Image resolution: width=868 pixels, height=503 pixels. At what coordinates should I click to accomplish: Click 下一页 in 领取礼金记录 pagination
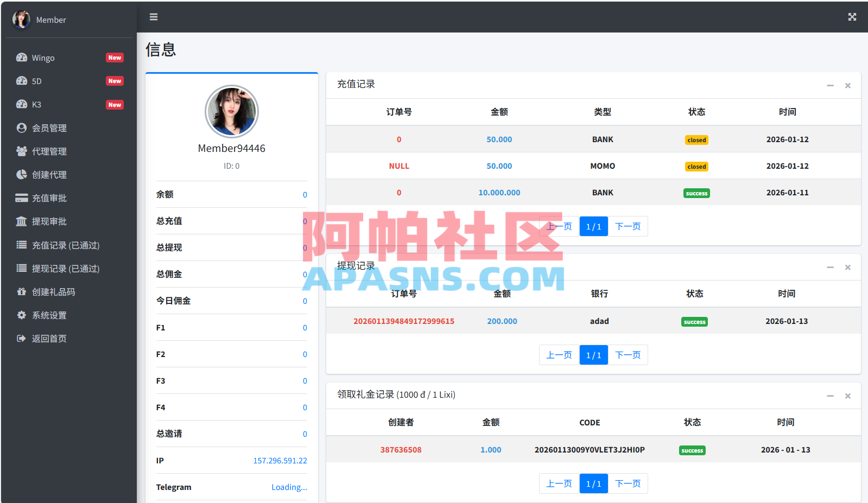click(628, 483)
